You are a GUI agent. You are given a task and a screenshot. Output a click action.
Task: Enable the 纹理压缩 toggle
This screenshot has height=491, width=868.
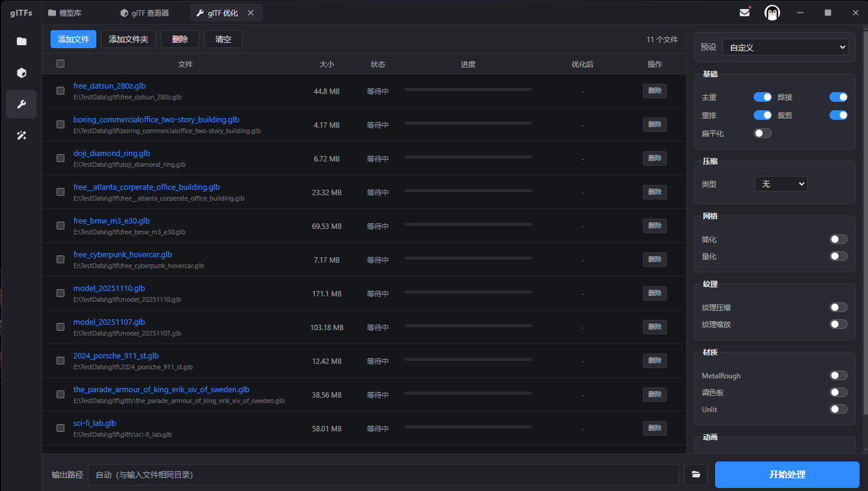[839, 307]
